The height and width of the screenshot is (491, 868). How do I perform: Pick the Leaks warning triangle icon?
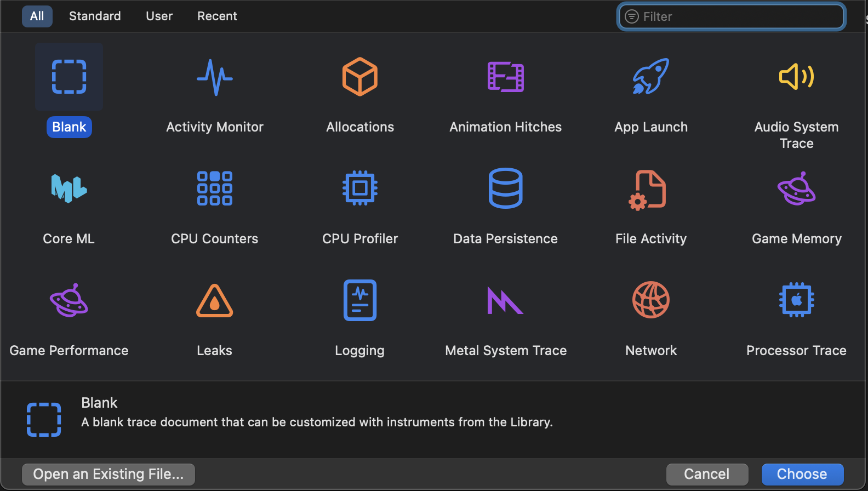(x=215, y=301)
